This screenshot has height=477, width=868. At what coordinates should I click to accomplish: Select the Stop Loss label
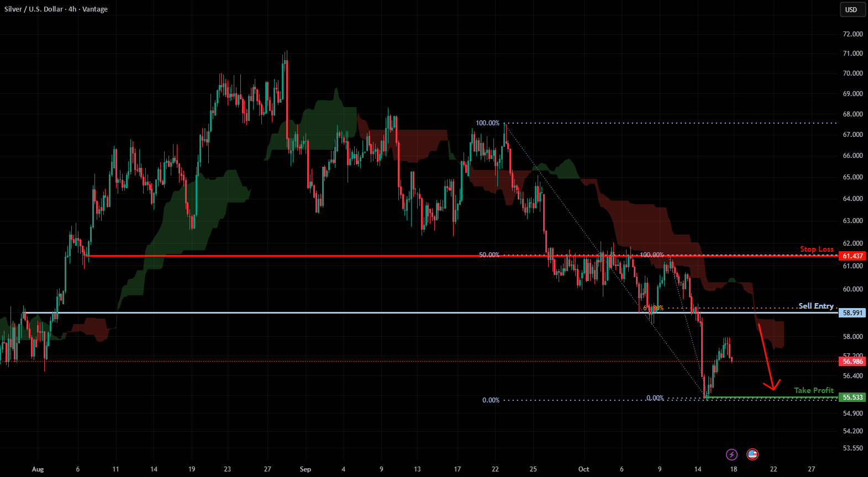[x=817, y=249]
